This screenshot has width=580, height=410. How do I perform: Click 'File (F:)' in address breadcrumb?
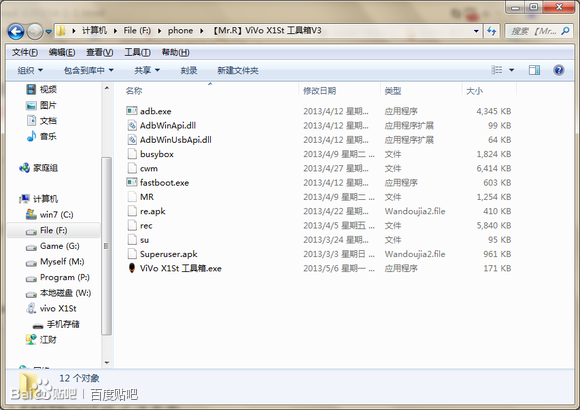click(x=137, y=31)
